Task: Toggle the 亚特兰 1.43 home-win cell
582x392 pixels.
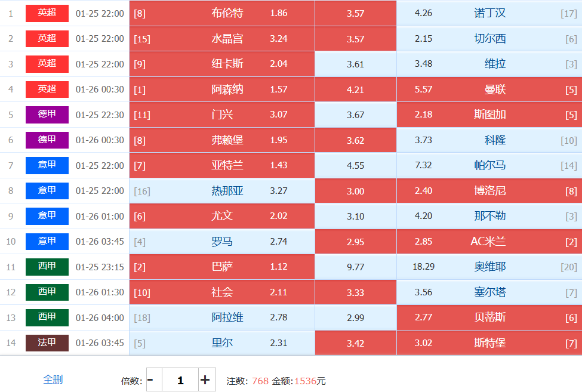Action: click(221, 165)
